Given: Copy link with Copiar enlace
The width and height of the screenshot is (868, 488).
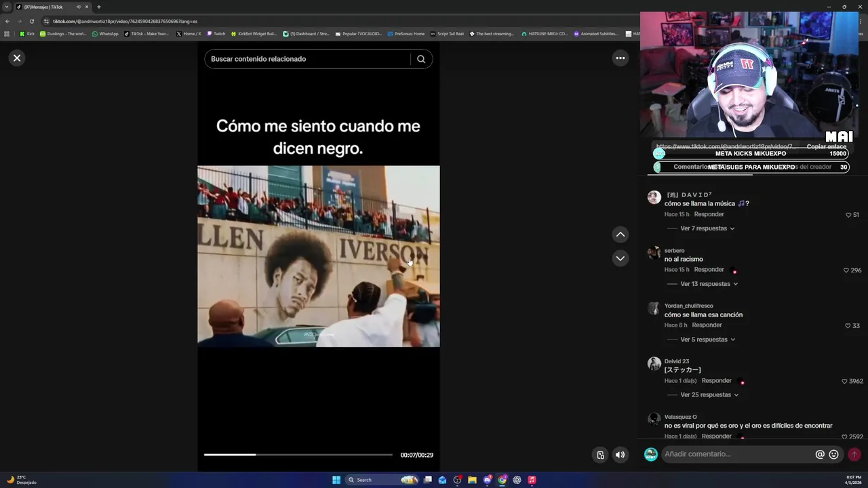Looking at the screenshot, I should point(826,146).
